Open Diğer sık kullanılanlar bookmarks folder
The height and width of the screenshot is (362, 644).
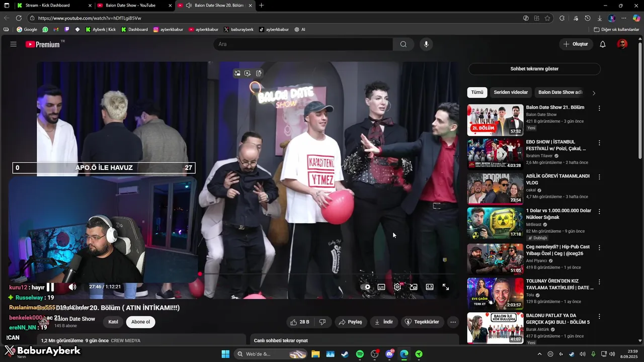click(616, 30)
